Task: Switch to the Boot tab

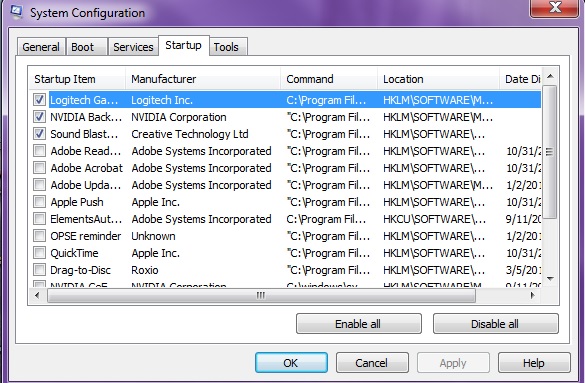Action: click(x=87, y=47)
